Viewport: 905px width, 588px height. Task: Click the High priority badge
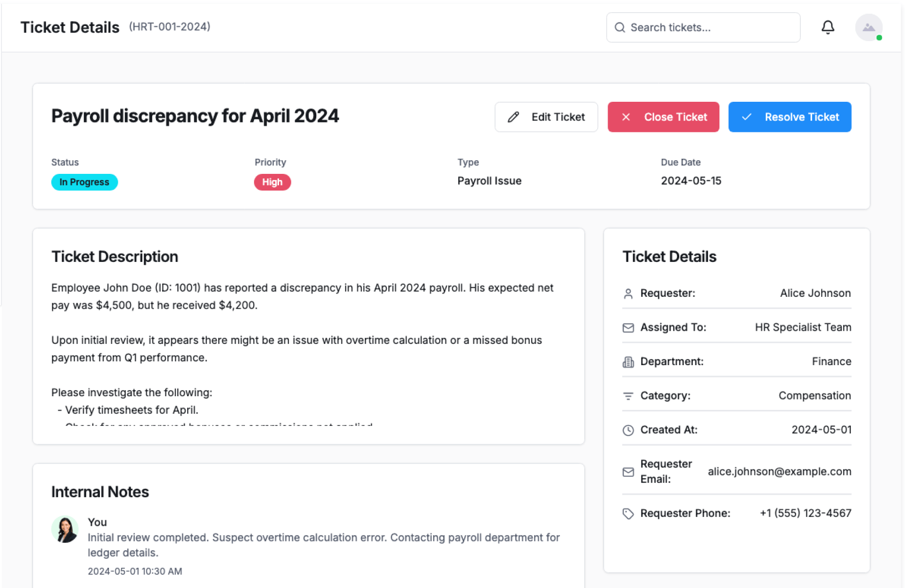[x=272, y=182]
